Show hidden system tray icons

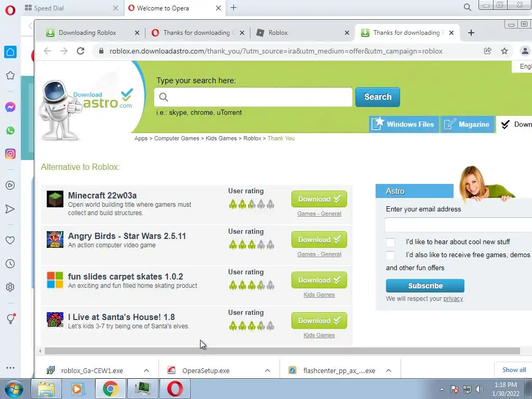442,389
